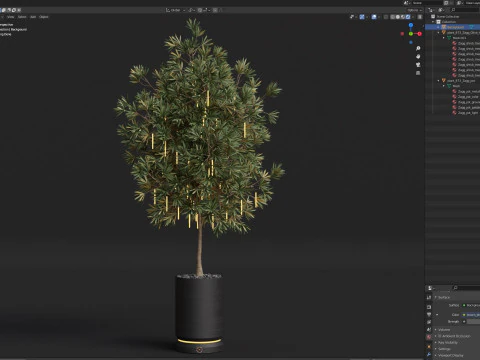Toggle show gizmos in the viewport
The image size is (480, 360).
(362, 17)
